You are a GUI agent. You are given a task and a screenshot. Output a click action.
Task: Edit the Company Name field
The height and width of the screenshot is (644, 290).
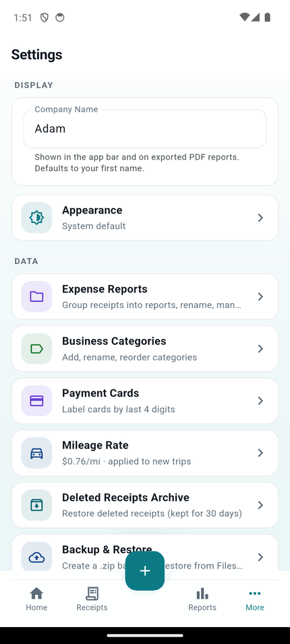click(x=145, y=129)
